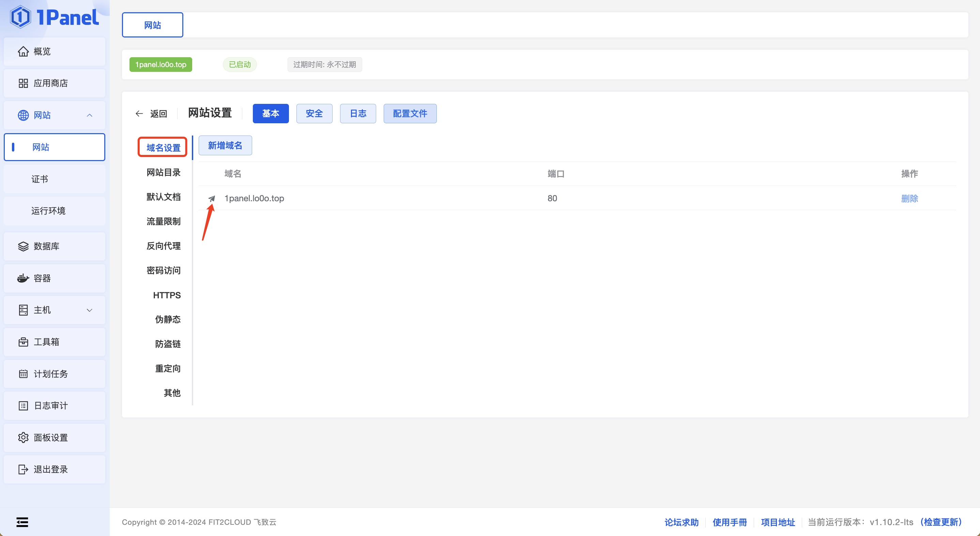Open the 默认文档 side tab

(x=164, y=197)
